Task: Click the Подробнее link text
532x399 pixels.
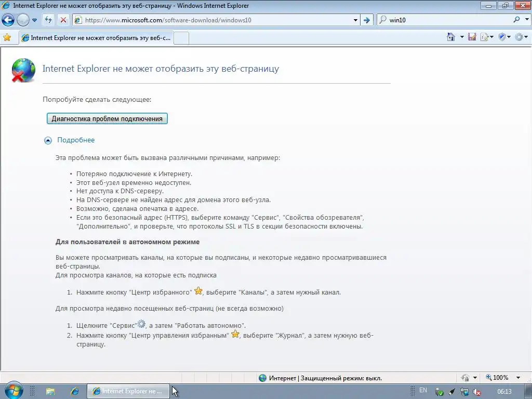Action: (x=76, y=140)
